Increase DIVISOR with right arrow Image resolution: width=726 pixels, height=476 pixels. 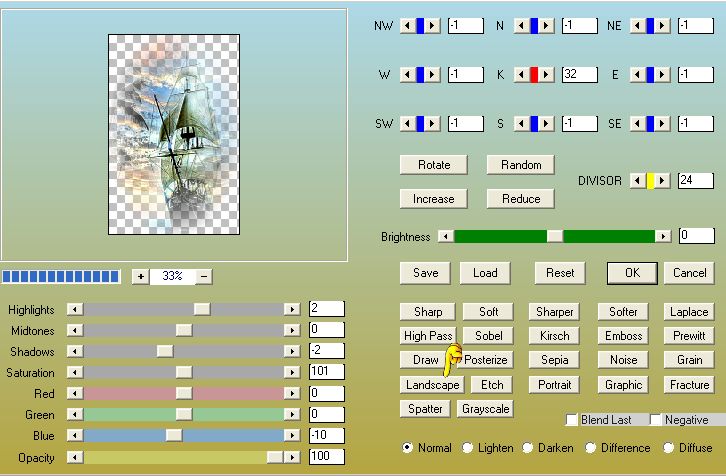(662, 181)
